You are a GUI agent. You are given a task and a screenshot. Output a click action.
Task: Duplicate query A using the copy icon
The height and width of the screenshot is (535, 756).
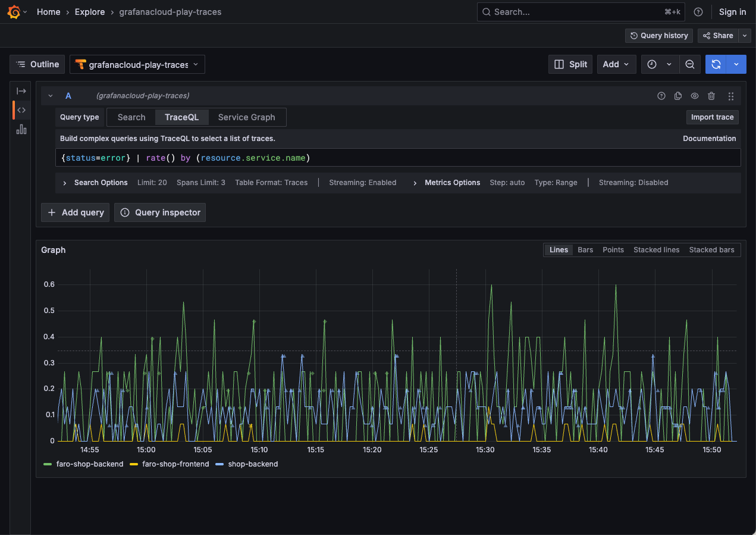click(x=678, y=95)
